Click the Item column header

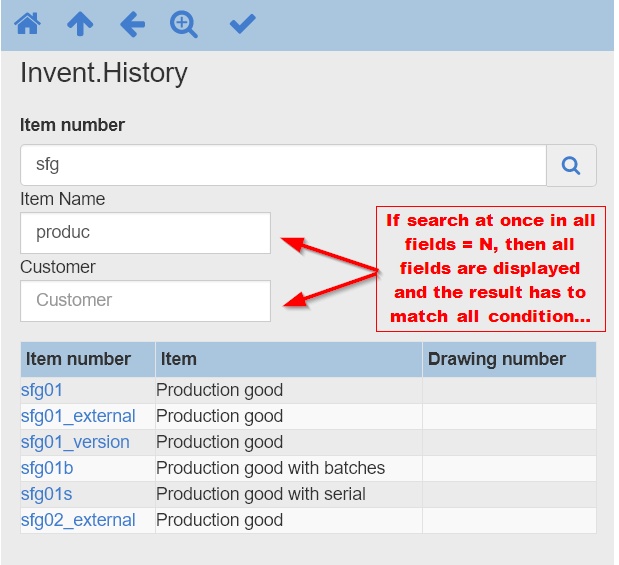[178, 359]
